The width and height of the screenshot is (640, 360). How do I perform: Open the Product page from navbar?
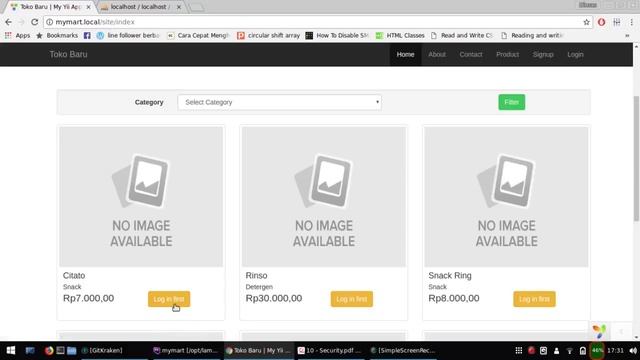(x=507, y=54)
